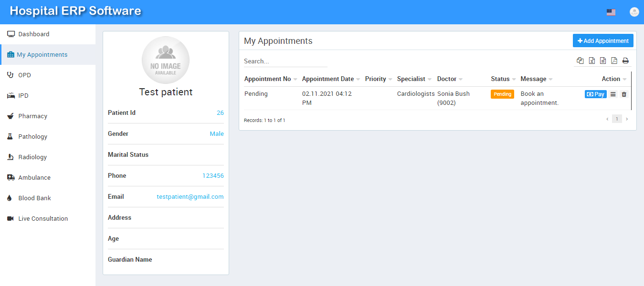The image size is (644, 286).
Task: Delete the pending appointment with trash icon
Action: 623,94
